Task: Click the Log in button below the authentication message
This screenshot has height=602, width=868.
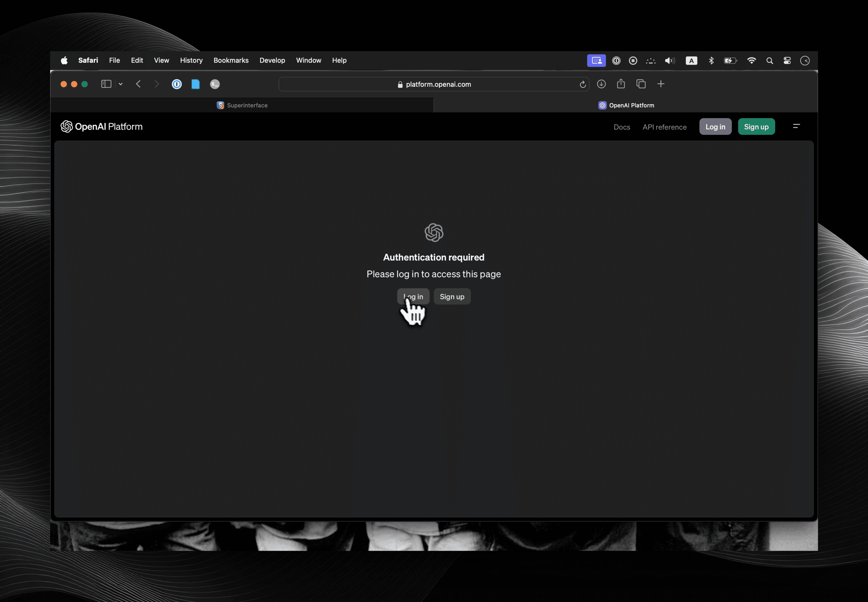Action: [x=413, y=297]
